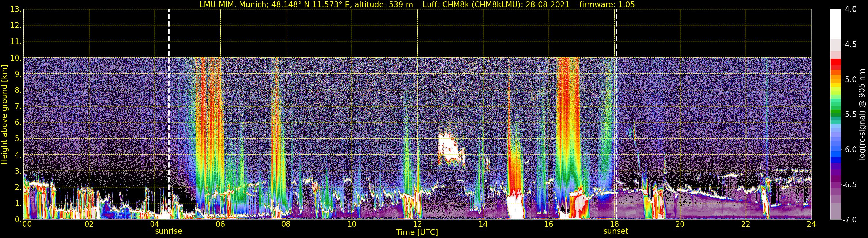The image size is (868, 238).
Task: Click the '7.' height tick label
Action: [x=18, y=107]
